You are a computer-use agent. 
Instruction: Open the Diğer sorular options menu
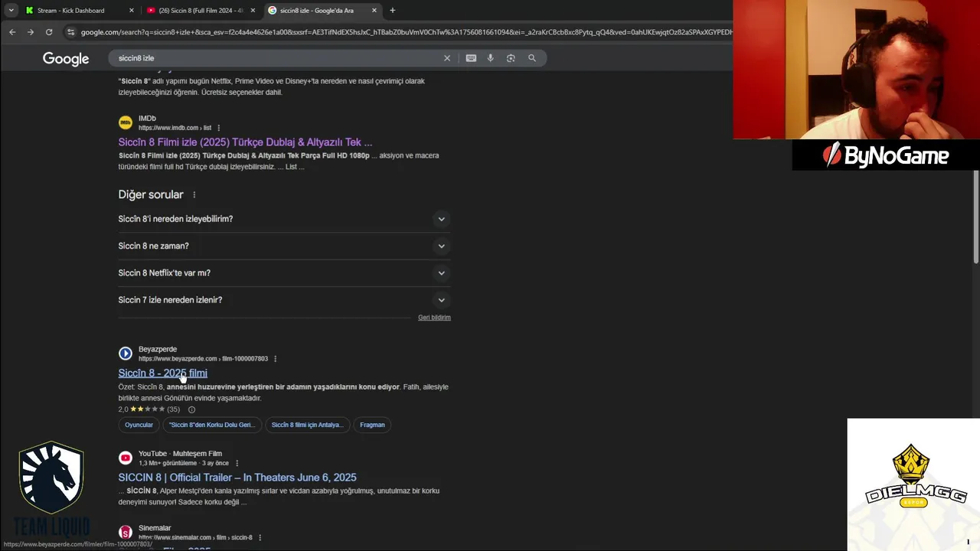point(194,195)
